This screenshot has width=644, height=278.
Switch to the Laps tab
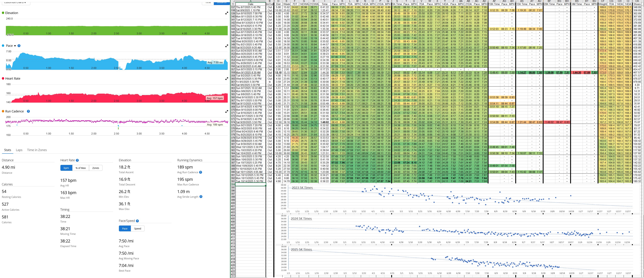pyautogui.click(x=19, y=150)
